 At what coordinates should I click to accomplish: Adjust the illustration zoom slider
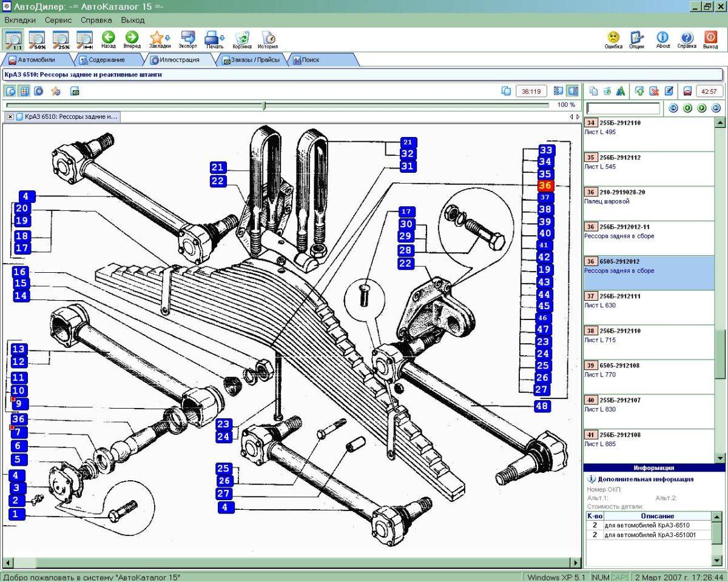[x=264, y=105]
